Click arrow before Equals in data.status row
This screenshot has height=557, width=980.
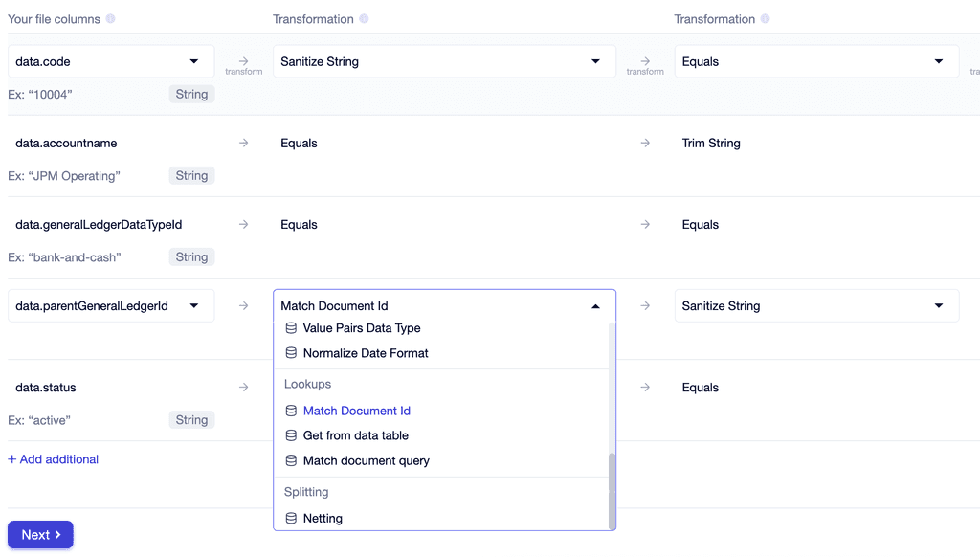point(645,388)
